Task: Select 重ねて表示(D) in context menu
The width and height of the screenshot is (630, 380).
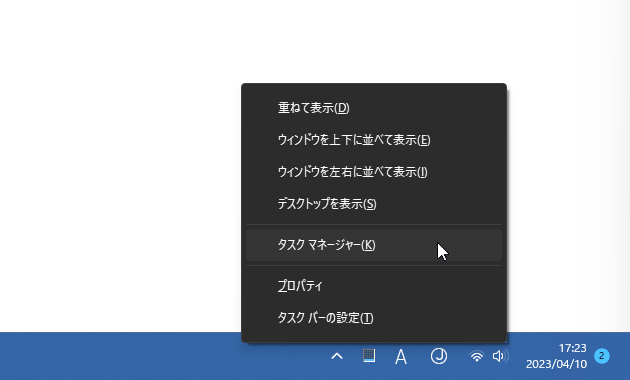Action: click(x=374, y=108)
